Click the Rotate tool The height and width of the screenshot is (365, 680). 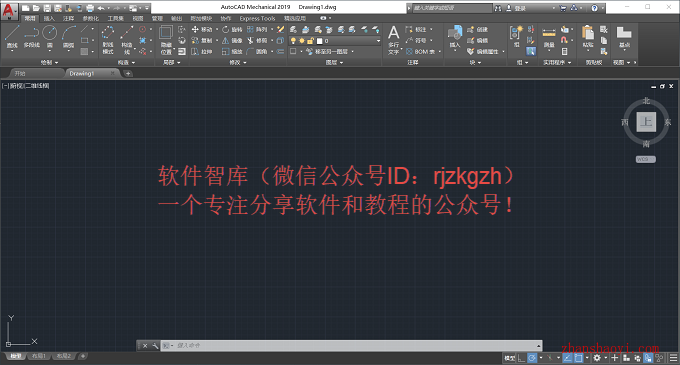(x=232, y=29)
